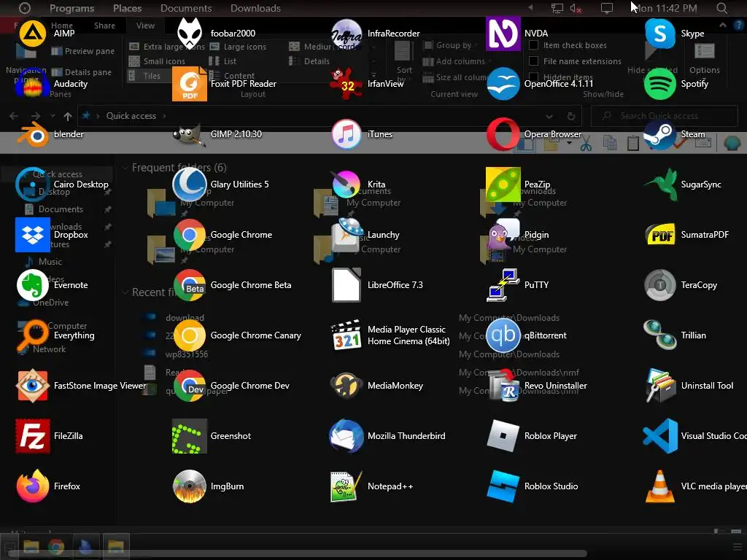747x560 pixels.
Task: Open the qBittorrent icon
Action: 503,335
